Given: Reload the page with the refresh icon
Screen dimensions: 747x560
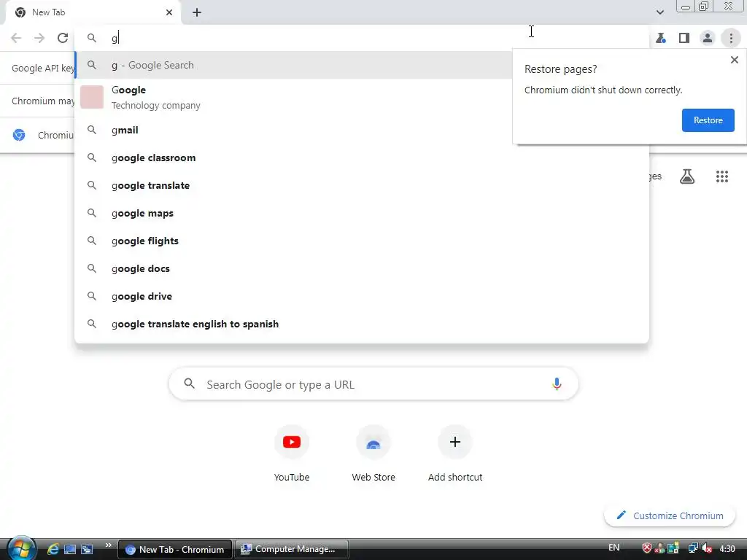Looking at the screenshot, I should 63,38.
